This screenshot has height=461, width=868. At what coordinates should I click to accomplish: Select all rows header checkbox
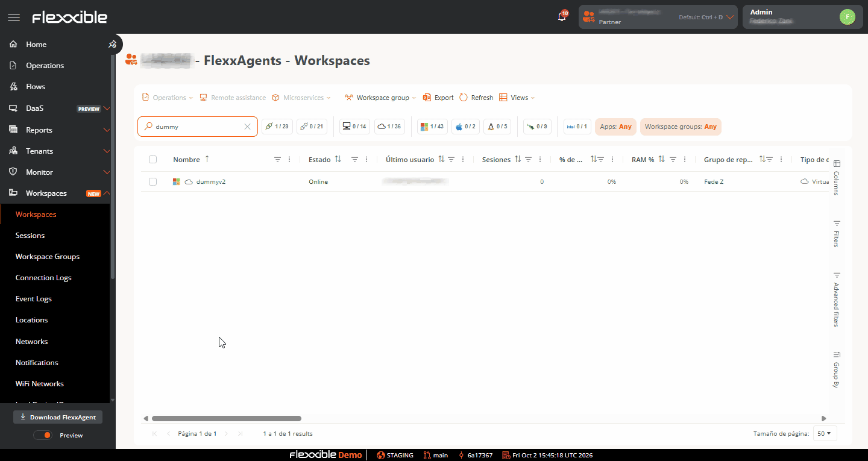pos(153,160)
